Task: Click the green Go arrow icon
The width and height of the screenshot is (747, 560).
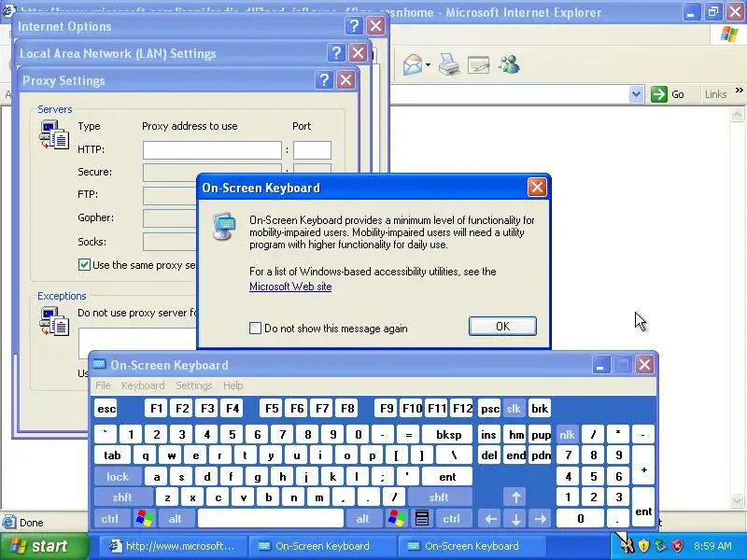Action: coord(659,94)
